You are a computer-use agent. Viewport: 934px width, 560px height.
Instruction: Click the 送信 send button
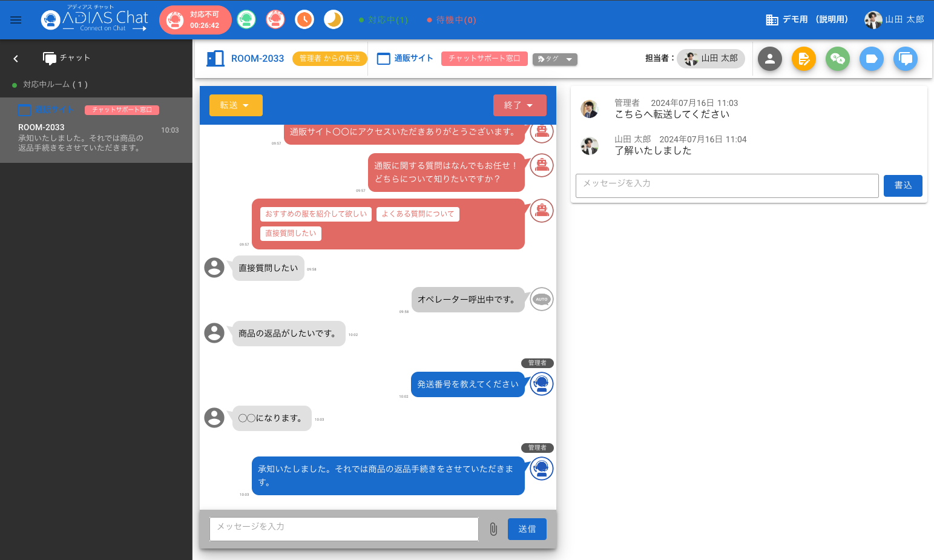[x=527, y=529]
